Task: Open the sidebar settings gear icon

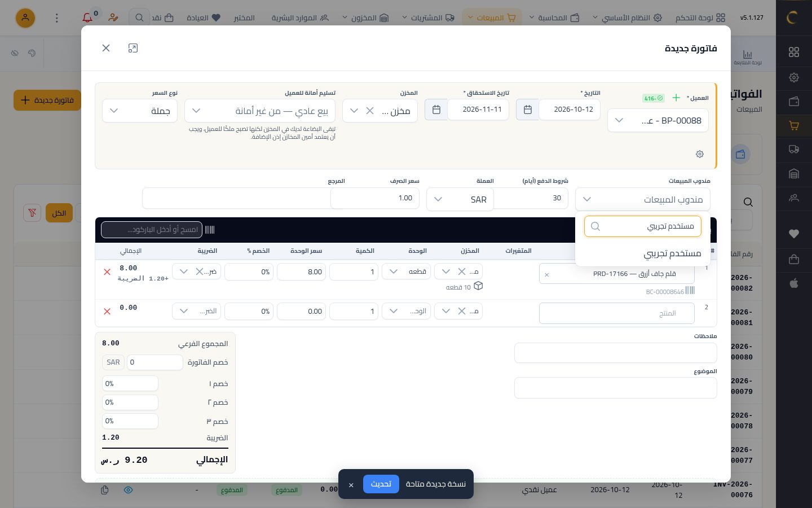Action: (794, 77)
